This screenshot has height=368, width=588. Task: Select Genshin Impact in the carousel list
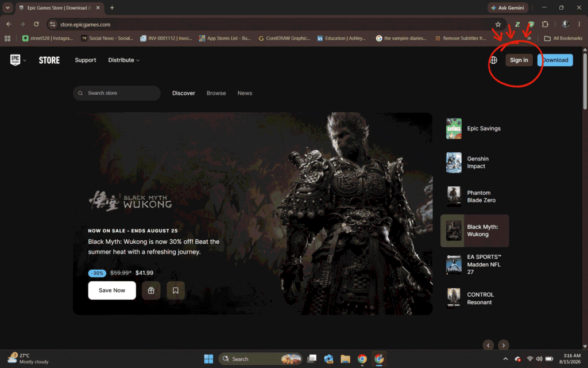[474, 163]
